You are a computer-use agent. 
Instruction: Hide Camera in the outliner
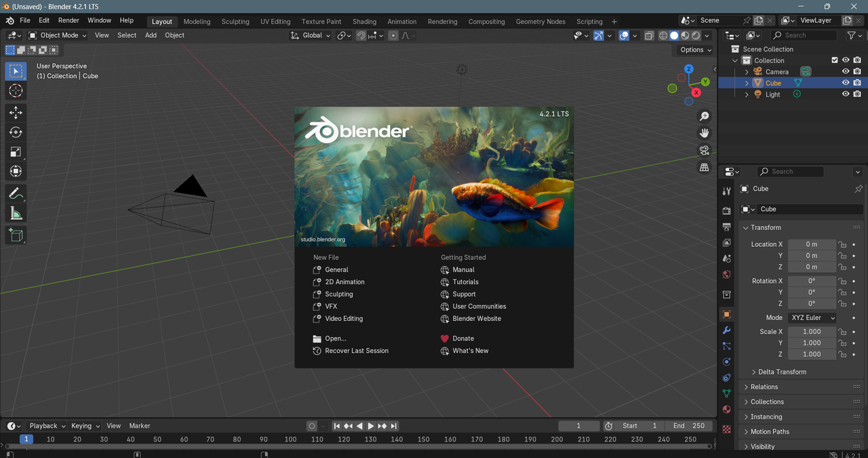tap(846, 71)
